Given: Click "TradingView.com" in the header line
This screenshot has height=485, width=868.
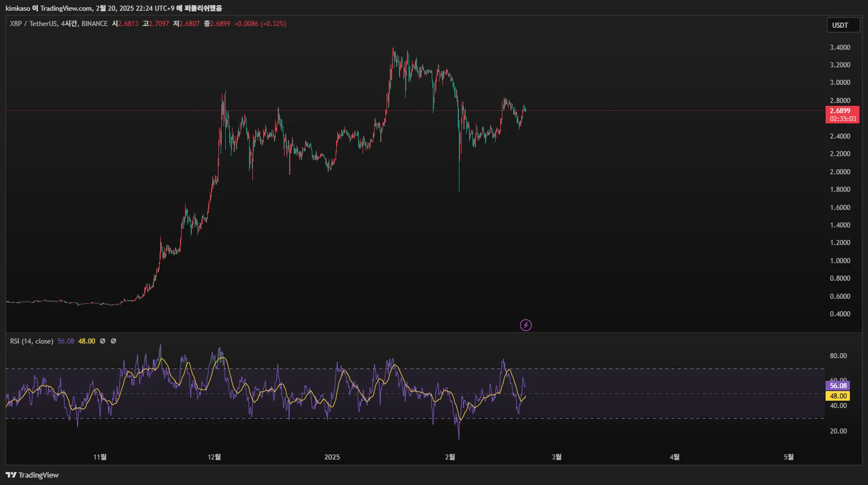Looking at the screenshot, I should click(x=66, y=8).
